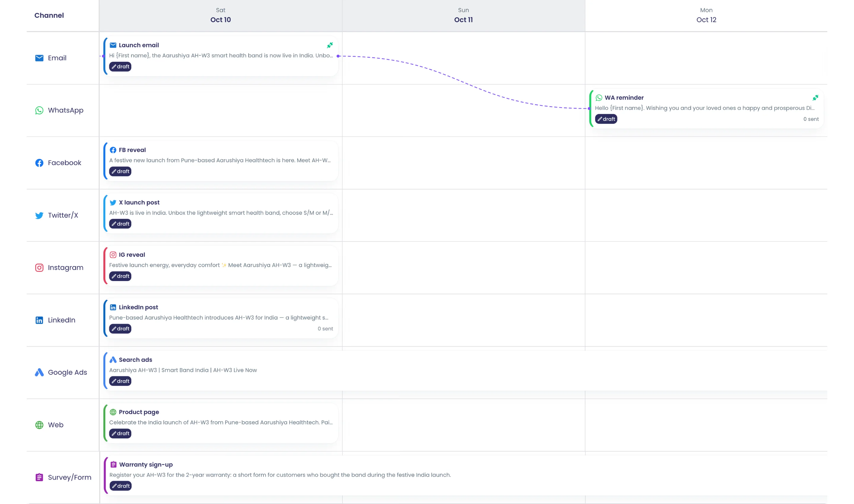Click draft badge on FB reveal card
This screenshot has width=854, height=504.
coord(120,172)
